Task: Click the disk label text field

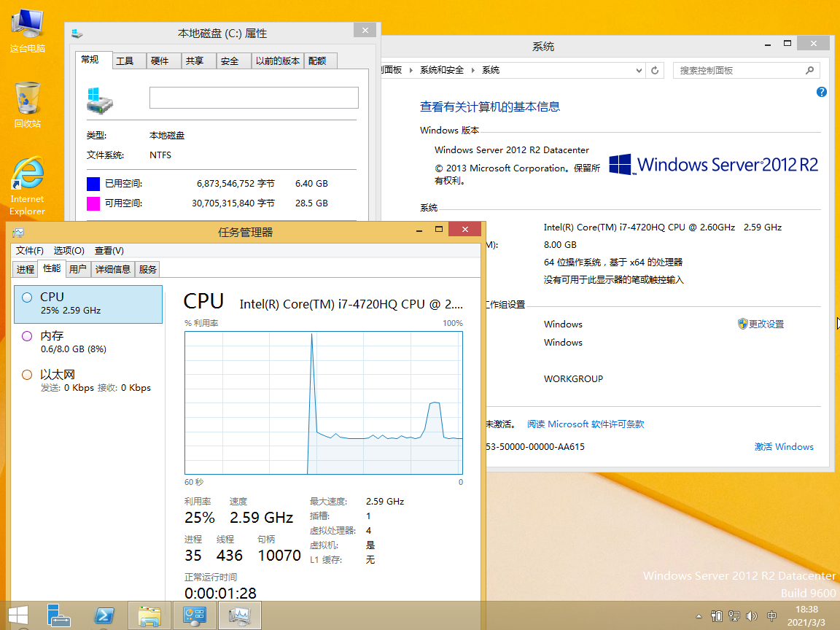Action: pos(254,98)
